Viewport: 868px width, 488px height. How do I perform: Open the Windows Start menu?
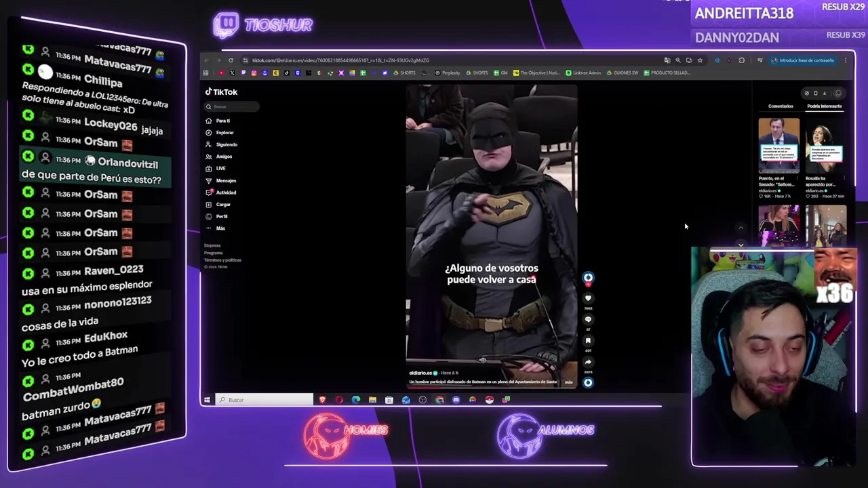pyautogui.click(x=208, y=400)
